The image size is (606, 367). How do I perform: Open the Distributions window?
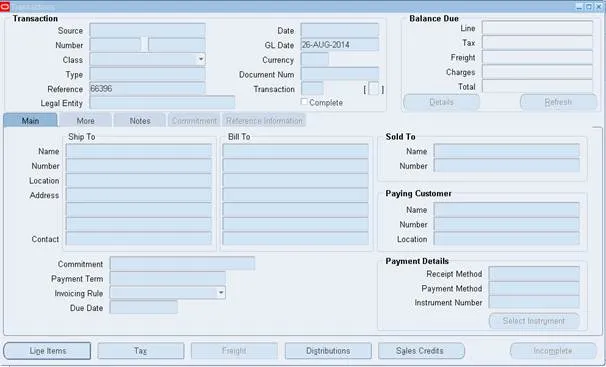(328, 351)
